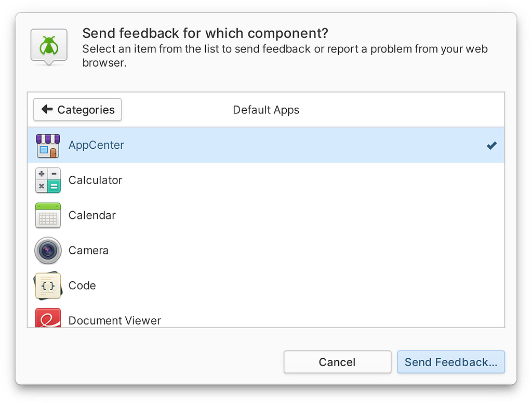Pick Camera label as the component
The width and height of the screenshot is (532, 403).
(88, 251)
